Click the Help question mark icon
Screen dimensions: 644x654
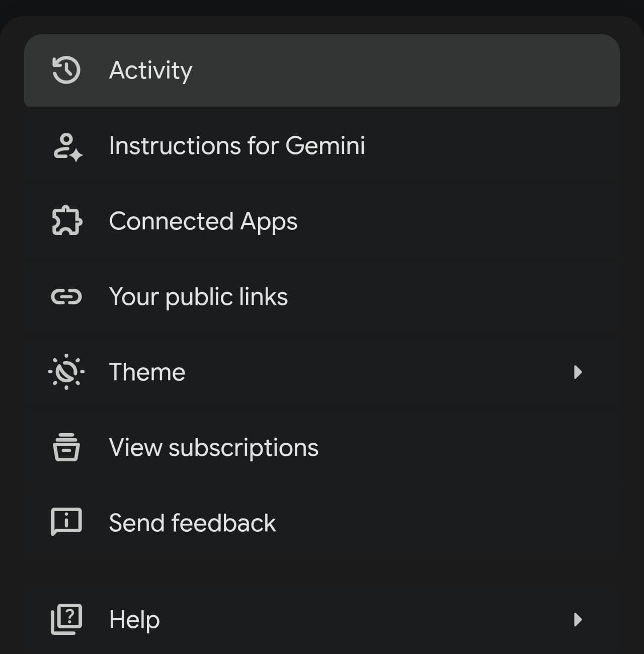point(66,619)
